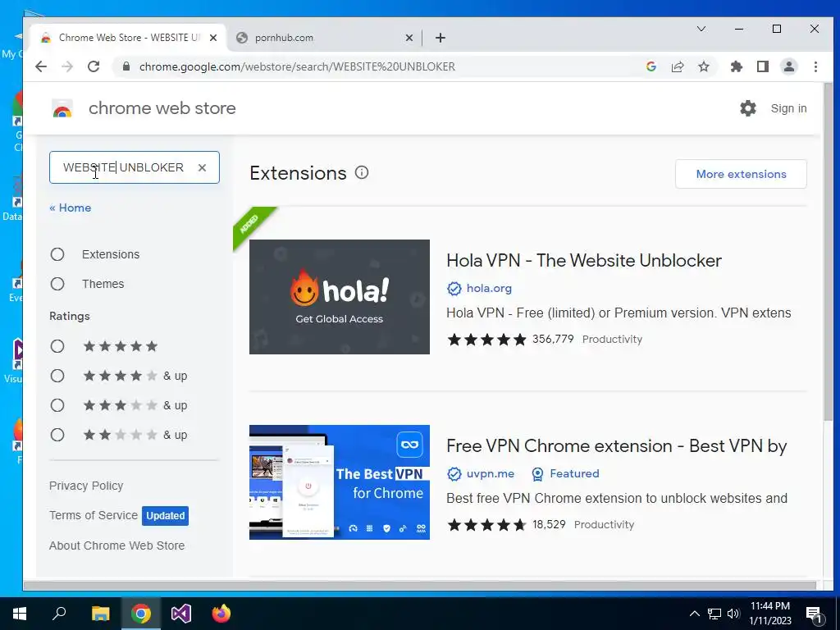
Task: Click the info icon beside Extensions heading
Action: [362, 172]
